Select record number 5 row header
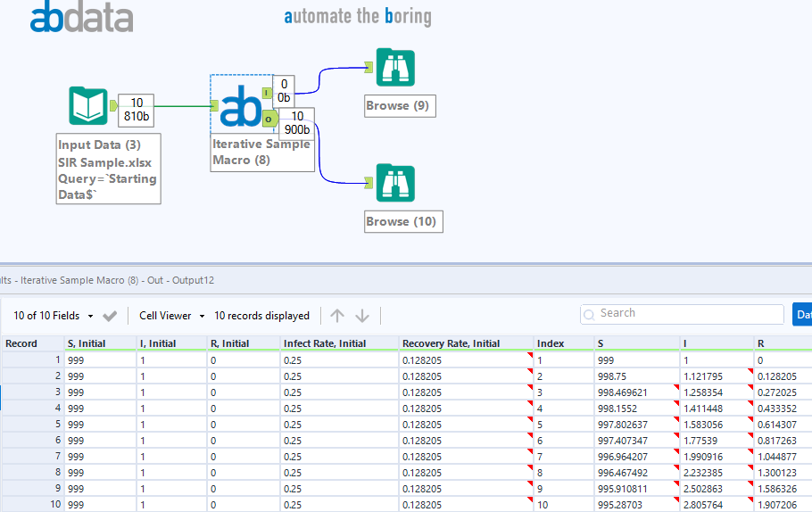Viewport: 812px width, 512px height. [33, 425]
